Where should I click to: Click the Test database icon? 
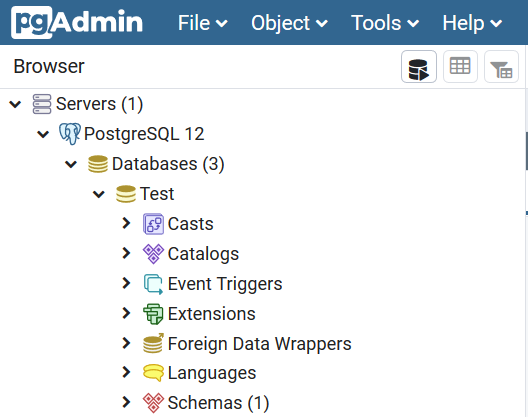coord(126,194)
